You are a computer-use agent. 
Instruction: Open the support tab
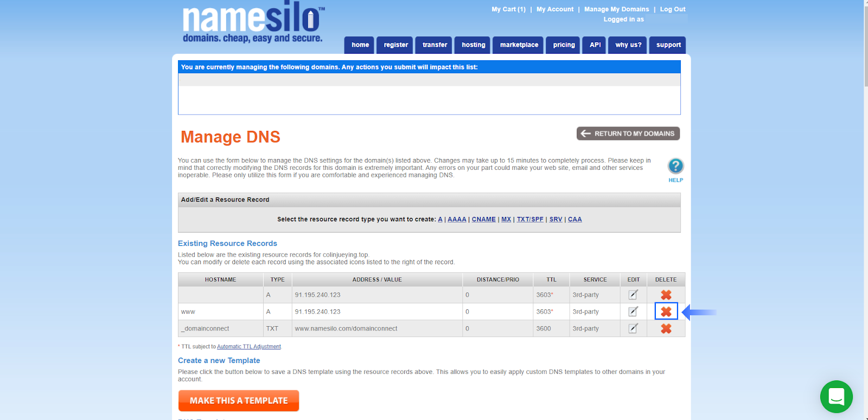pyautogui.click(x=668, y=45)
